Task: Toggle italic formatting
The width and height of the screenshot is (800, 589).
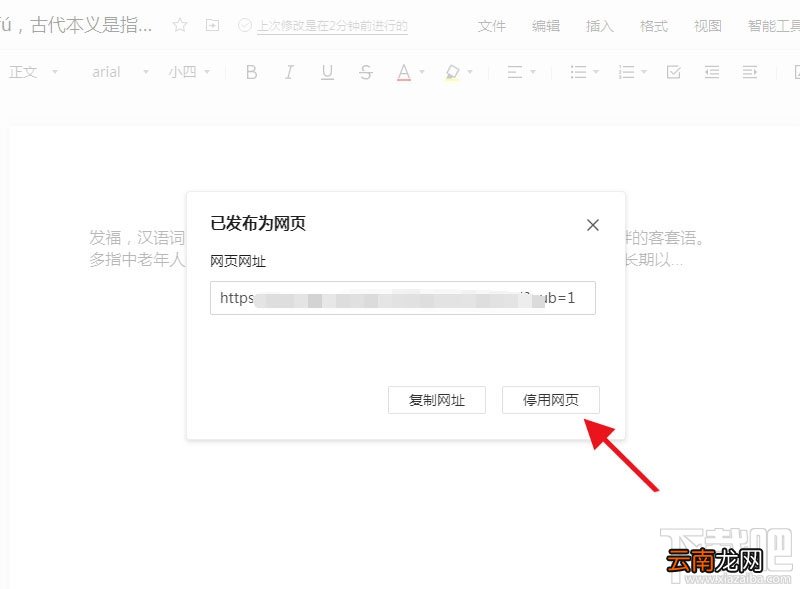Action: tap(289, 72)
